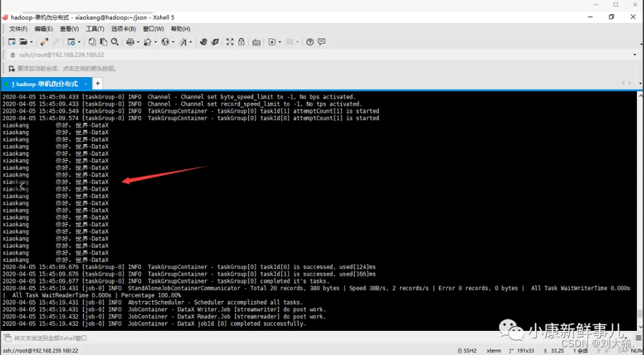Viewport: 644px width, 355px height.
Task: Click the new tab plus-page toolbar icon
Action: (x=272, y=42)
